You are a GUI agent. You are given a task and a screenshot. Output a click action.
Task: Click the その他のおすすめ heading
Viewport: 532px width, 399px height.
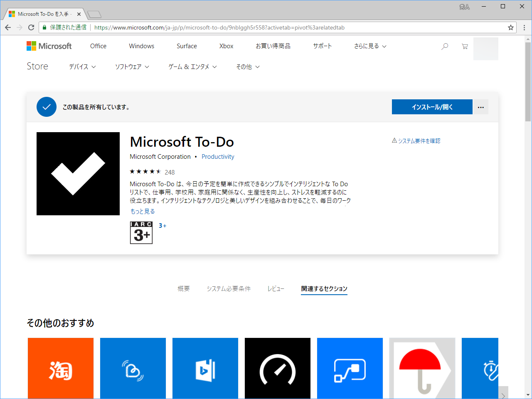tap(60, 323)
